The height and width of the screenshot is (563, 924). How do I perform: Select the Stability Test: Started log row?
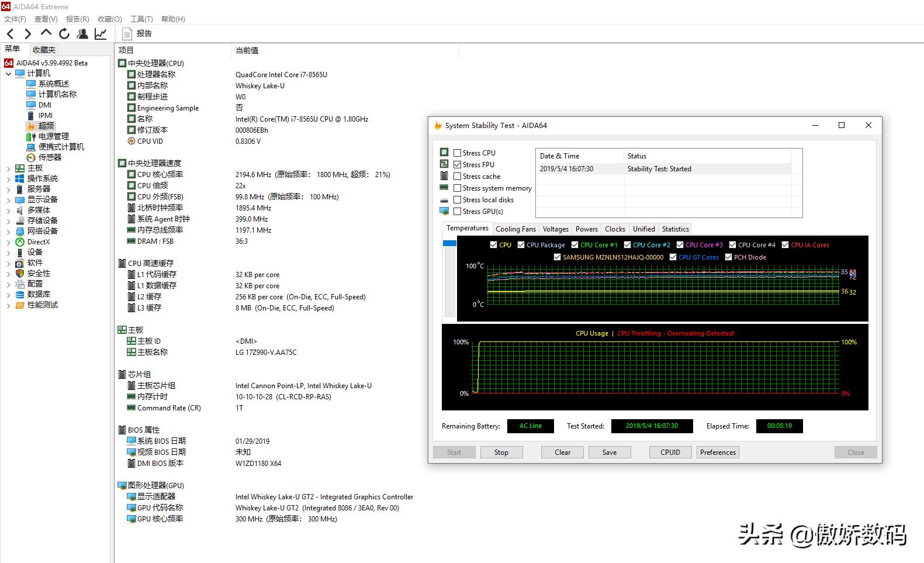click(x=664, y=169)
